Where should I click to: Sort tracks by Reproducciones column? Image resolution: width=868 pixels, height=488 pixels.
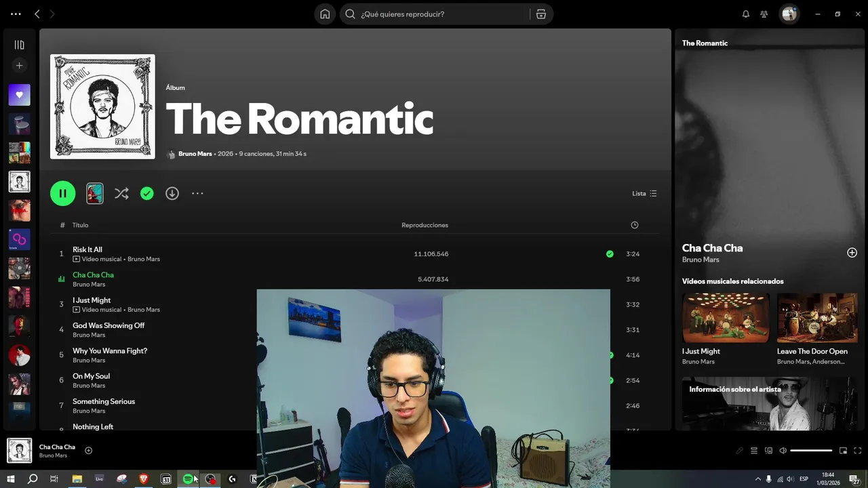click(x=425, y=225)
